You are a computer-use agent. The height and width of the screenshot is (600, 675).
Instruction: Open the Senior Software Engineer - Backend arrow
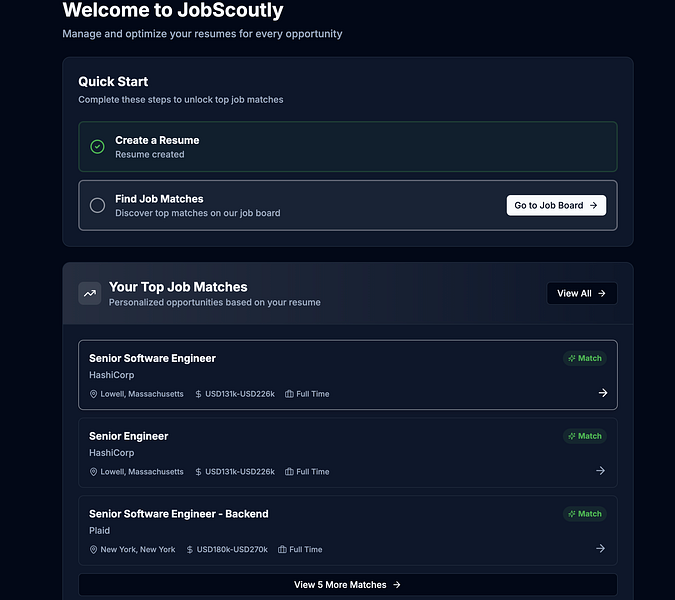(x=601, y=549)
